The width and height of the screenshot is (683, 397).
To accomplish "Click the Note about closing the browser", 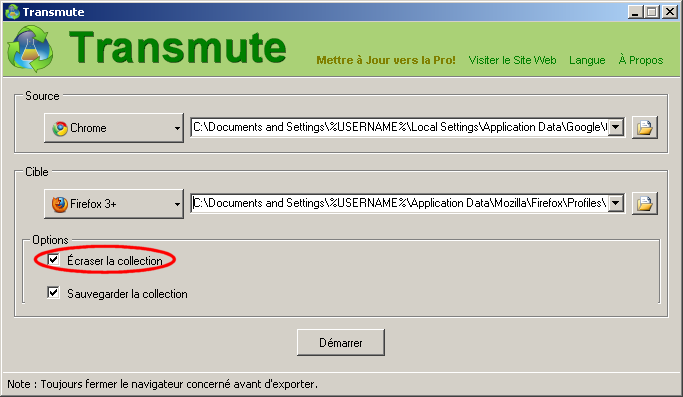I will point(162,384).
